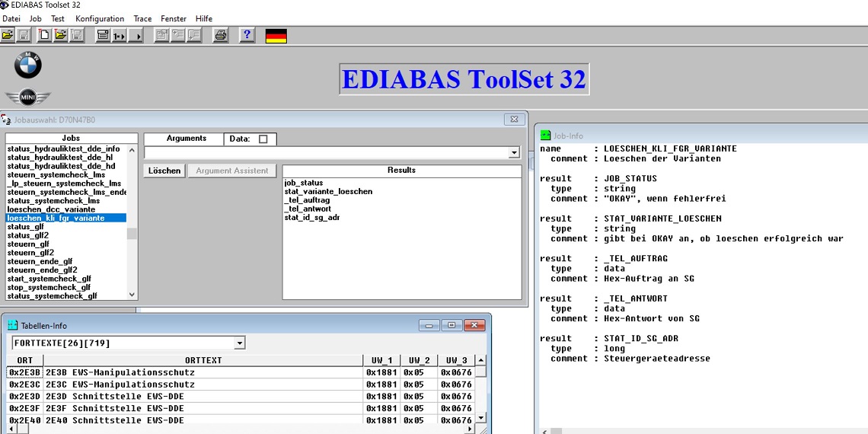Open the Test menu

(x=58, y=18)
